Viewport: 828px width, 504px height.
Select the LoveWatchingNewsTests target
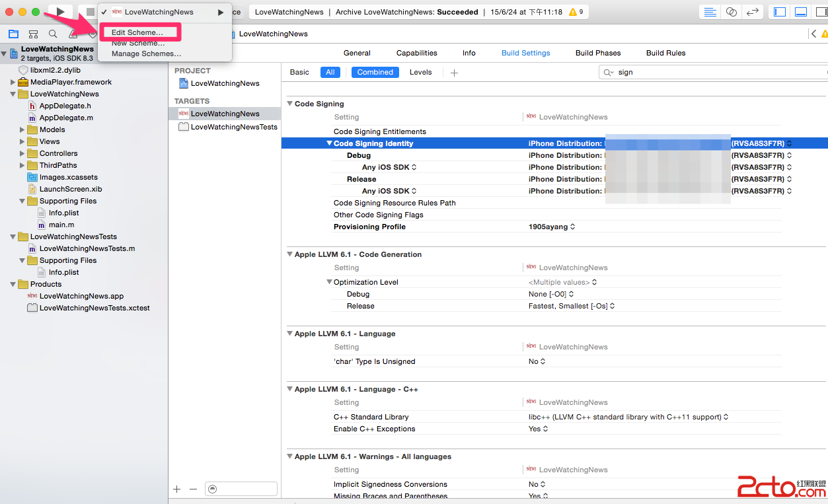233,127
